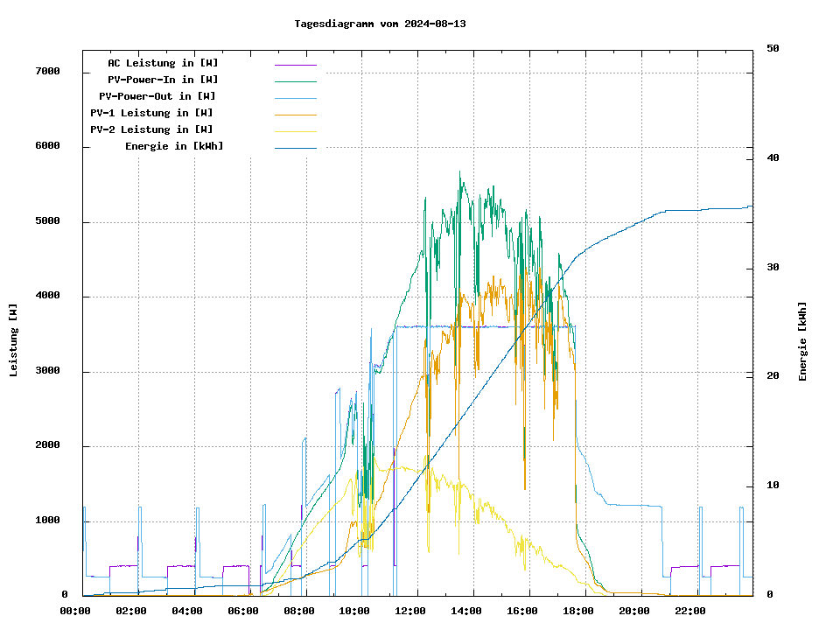Click the 50 value on energy axis
Image resolution: width=840 pixels, height=630 pixels.
[773, 49]
